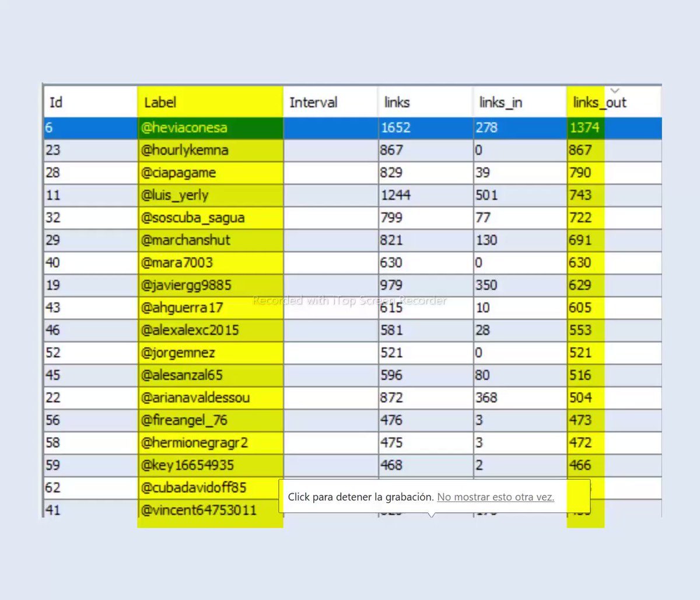The width and height of the screenshot is (700, 600).
Task: Select the @alesanzal65 label cell
Action: [x=211, y=375]
